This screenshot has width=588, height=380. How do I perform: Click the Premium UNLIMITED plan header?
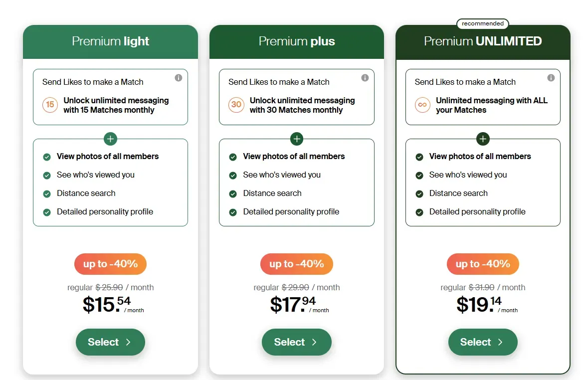(483, 41)
